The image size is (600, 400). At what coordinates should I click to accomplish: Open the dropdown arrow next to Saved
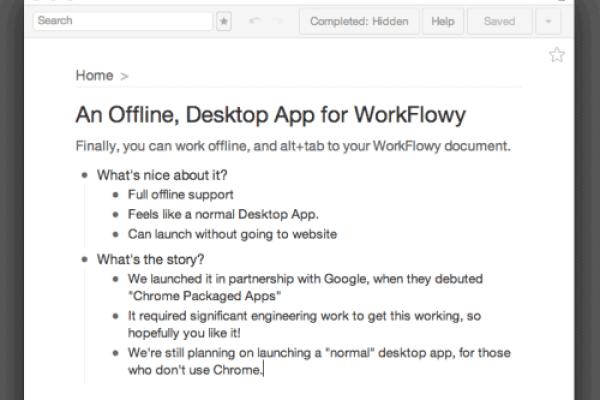[x=548, y=21]
